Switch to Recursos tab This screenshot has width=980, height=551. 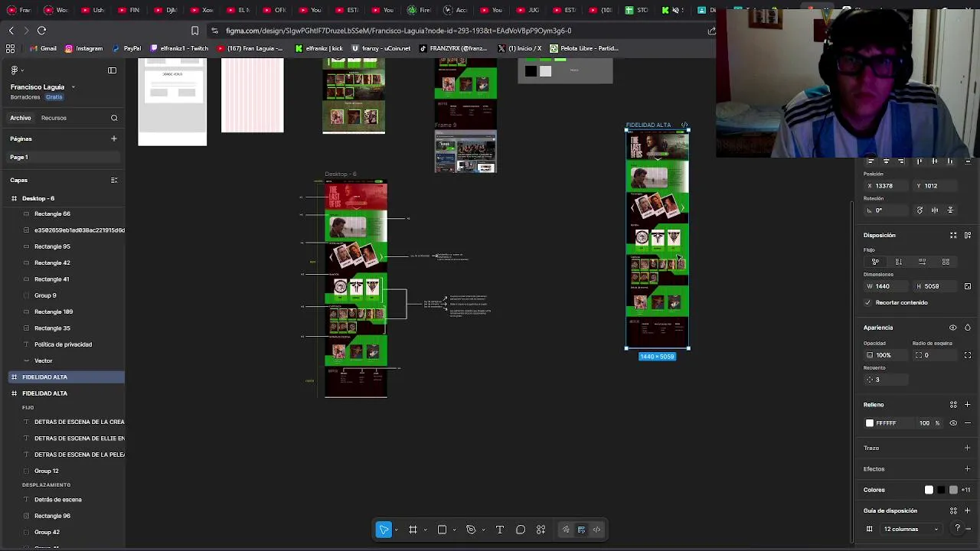coord(54,118)
